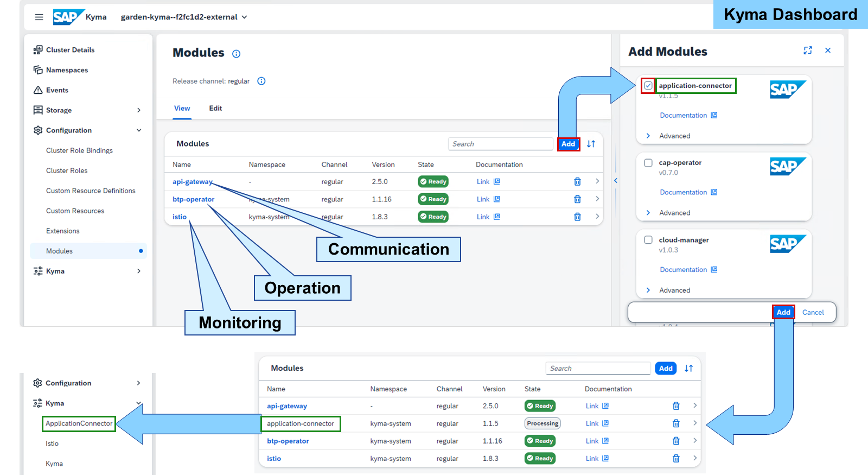Check the cloud-manager module checkbox
This screenshot has height=475, width=868.
648,240
